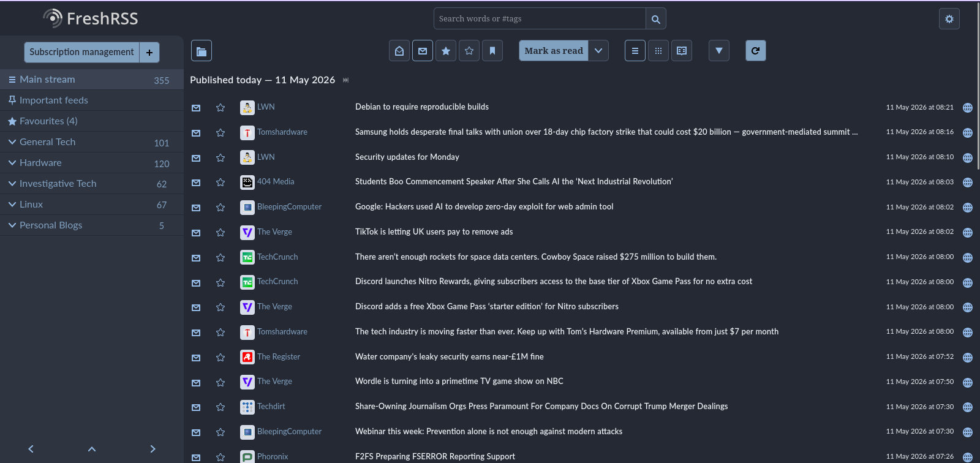Open F2FS Preparing FSERROR Reporting Support article

point(435,457)
